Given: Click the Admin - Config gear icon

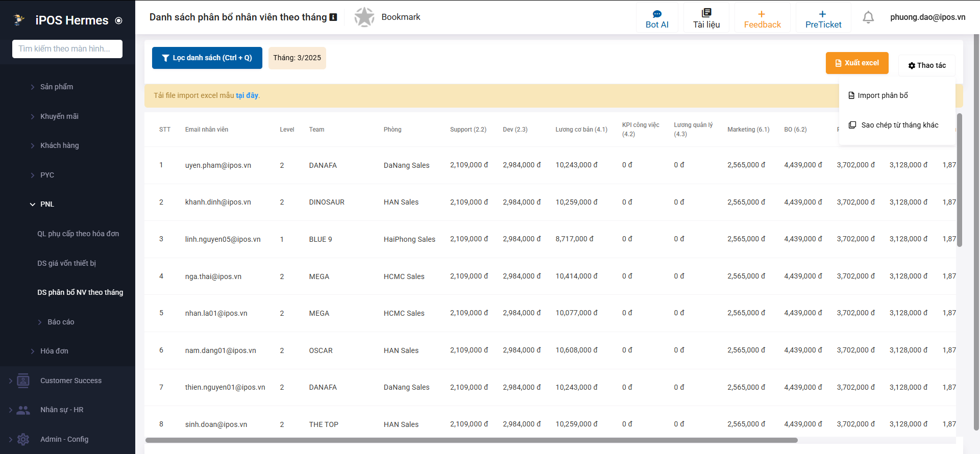Looking at the screenshot, I should (x=23, y=439).
